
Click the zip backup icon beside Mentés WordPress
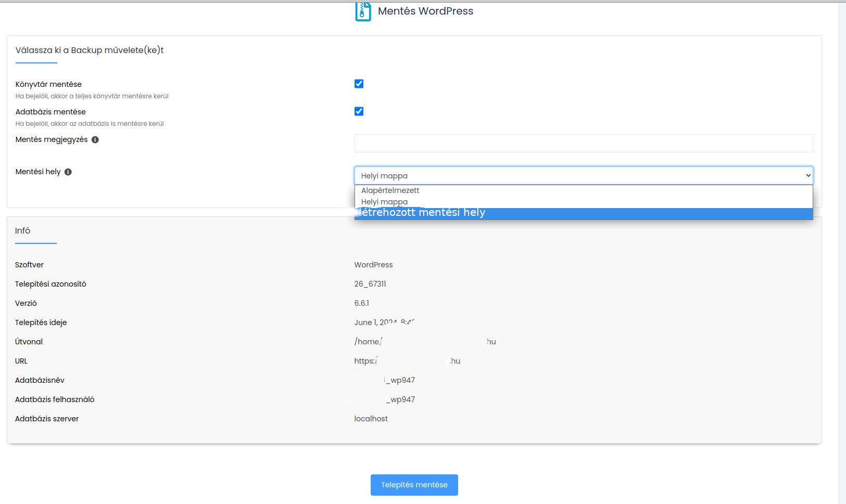363,11
